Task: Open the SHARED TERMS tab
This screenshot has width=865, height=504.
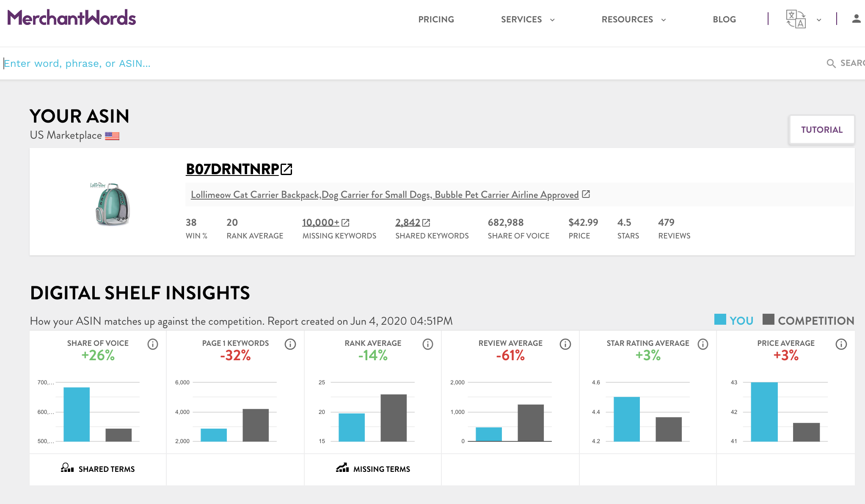Action: point(98,469)
